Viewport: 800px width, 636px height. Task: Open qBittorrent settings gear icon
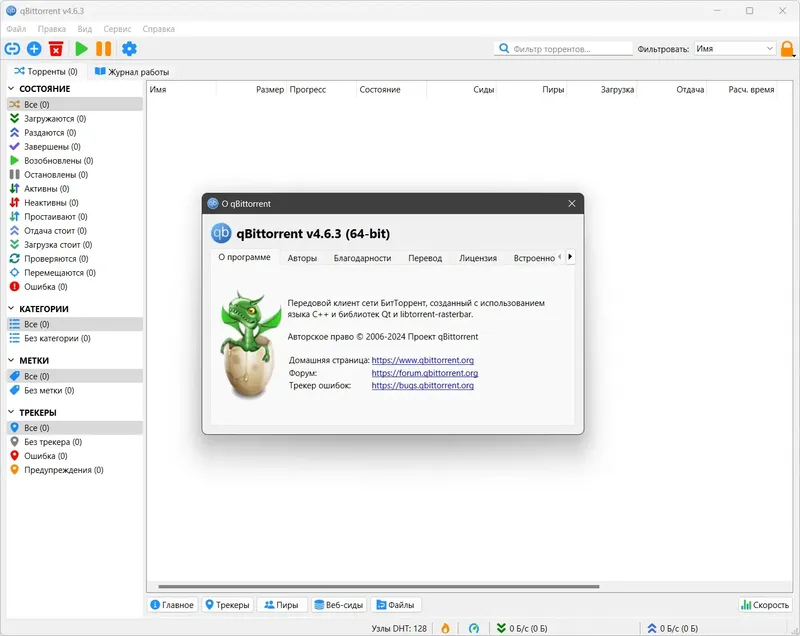(130, 48)
